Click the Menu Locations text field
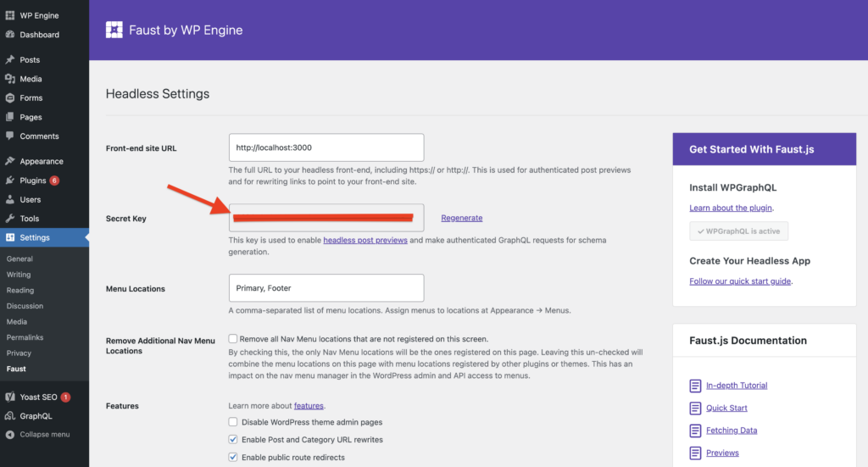Screen dimensions: 868x467 325,288
